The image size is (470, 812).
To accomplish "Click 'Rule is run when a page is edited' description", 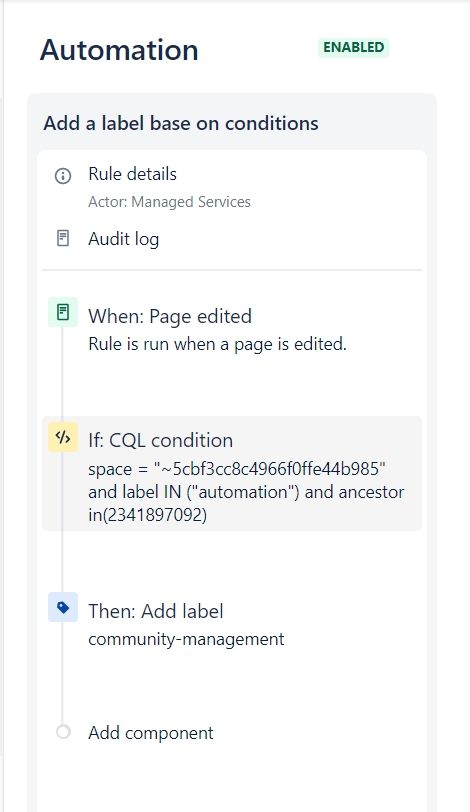I will pyautogui.click(x=217, y=344).
